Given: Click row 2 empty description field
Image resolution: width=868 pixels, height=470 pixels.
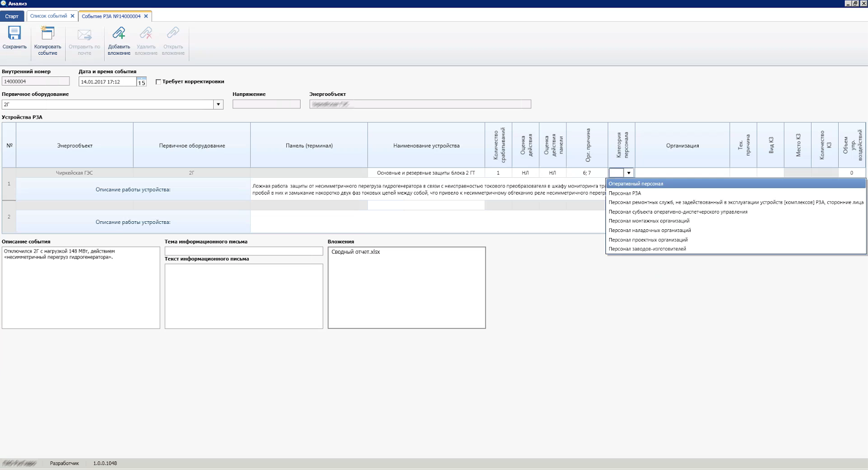Looking at the screenshot, I should (429, 222).
